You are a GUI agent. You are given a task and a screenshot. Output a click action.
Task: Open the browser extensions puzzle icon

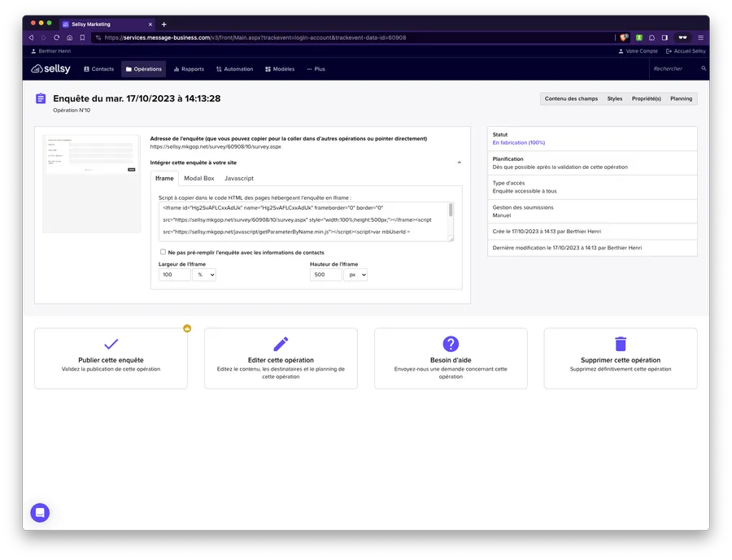tap(651, 37)
